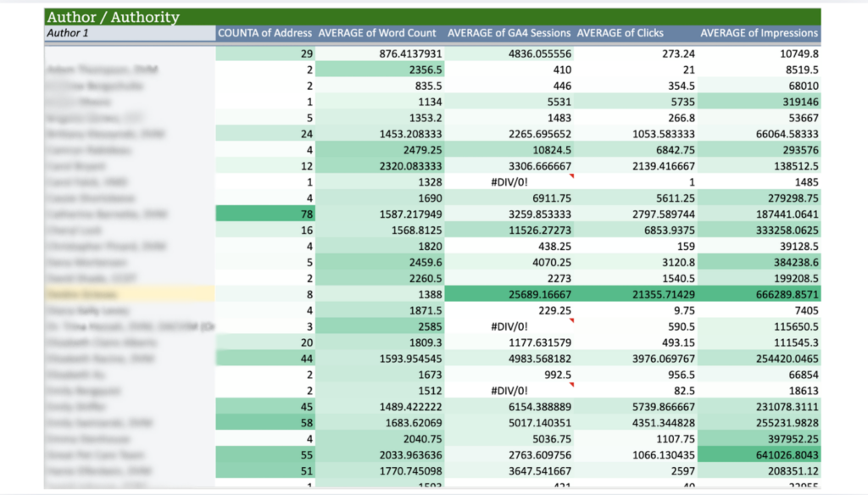This screenshot has width=868, height=495.
Task: Select the 'Author 1' row header cell
Action: (129, 33)
